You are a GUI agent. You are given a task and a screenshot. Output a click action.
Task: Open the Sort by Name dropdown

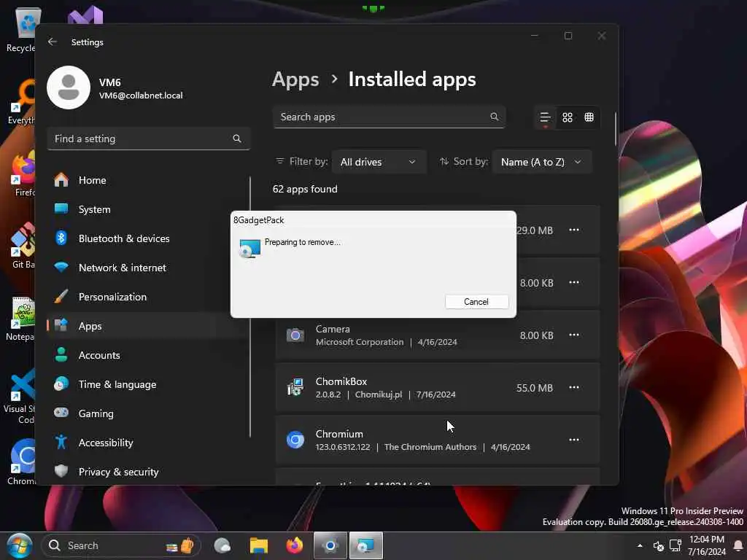[x=542, y=162]
